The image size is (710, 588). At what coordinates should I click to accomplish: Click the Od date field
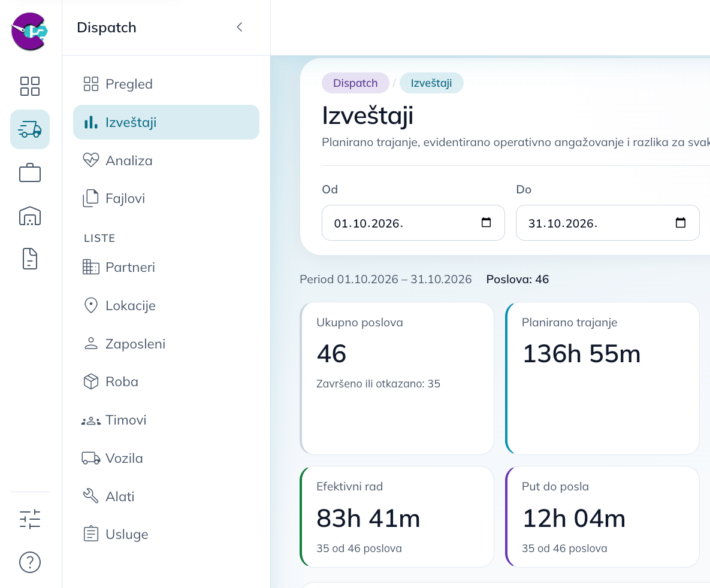tap(413, 223)
